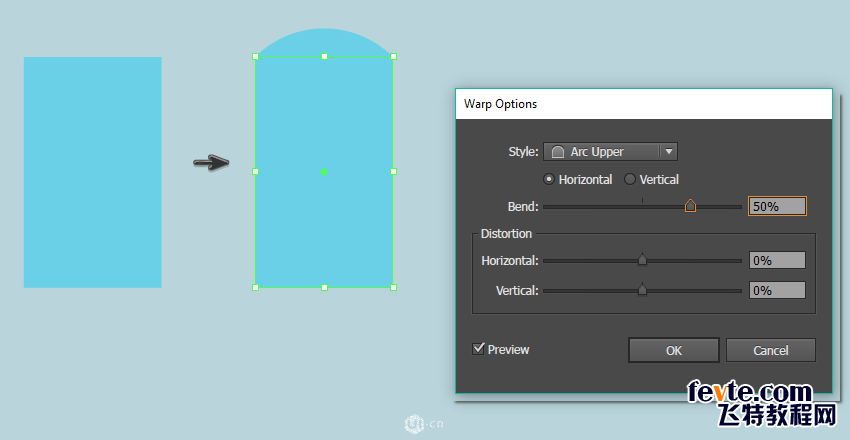The width and height of the screenshot is (850, 440).
Task: Click the Cancel button
Action: pyautogui.click(x=770, y=351)
